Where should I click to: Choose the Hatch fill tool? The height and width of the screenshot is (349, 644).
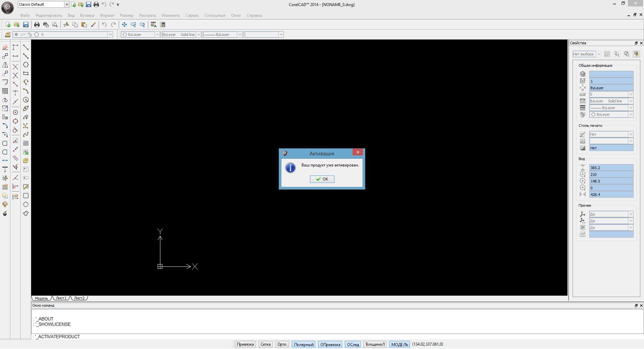[26, 143]
